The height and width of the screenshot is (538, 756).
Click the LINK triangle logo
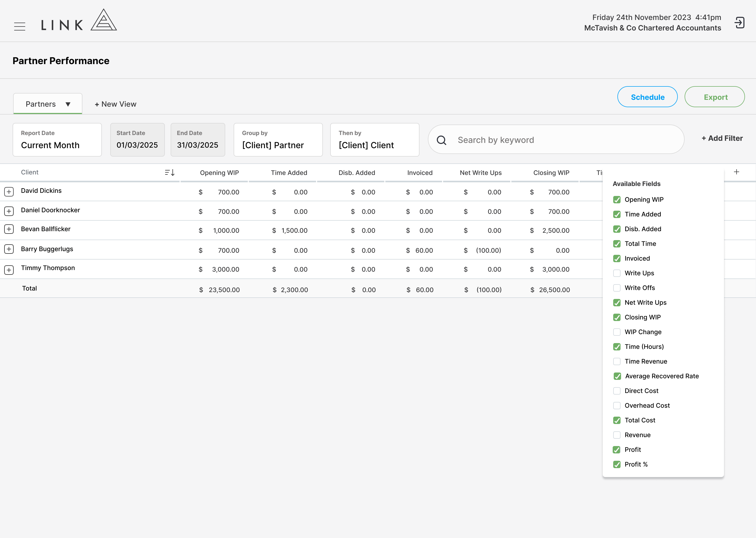point(104,20)
